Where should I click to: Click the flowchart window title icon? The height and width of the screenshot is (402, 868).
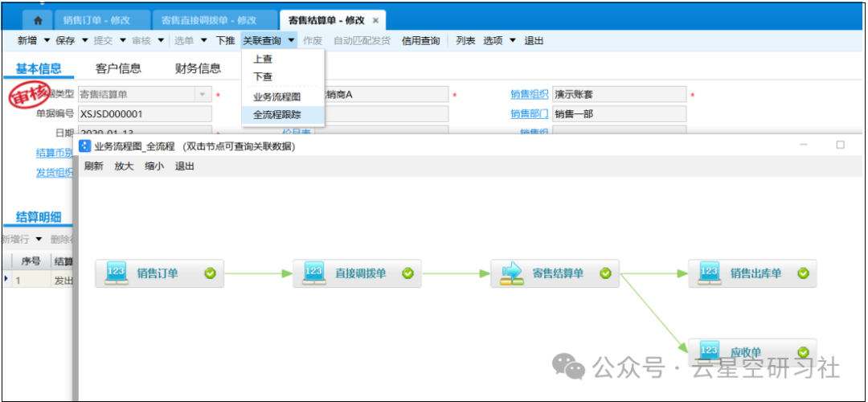(x=85, y=146)
